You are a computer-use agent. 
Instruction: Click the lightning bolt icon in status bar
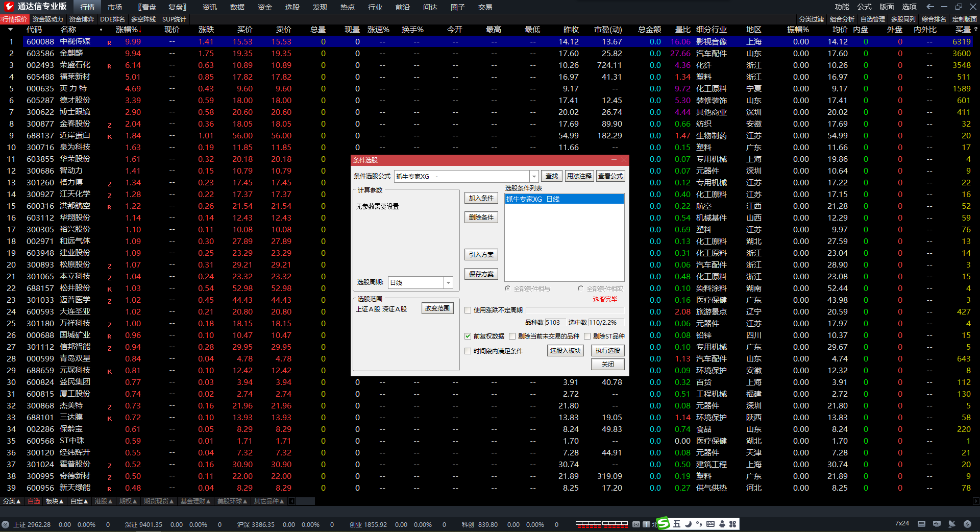(967, 524)
